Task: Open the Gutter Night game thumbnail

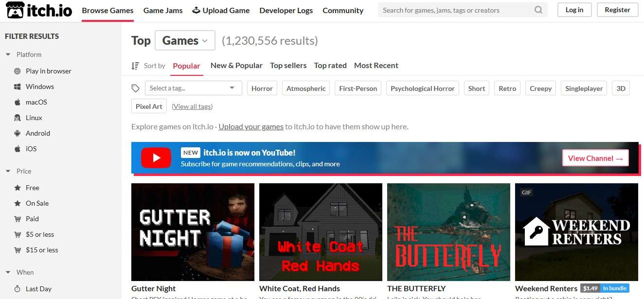Action: (x=193, y=232)
